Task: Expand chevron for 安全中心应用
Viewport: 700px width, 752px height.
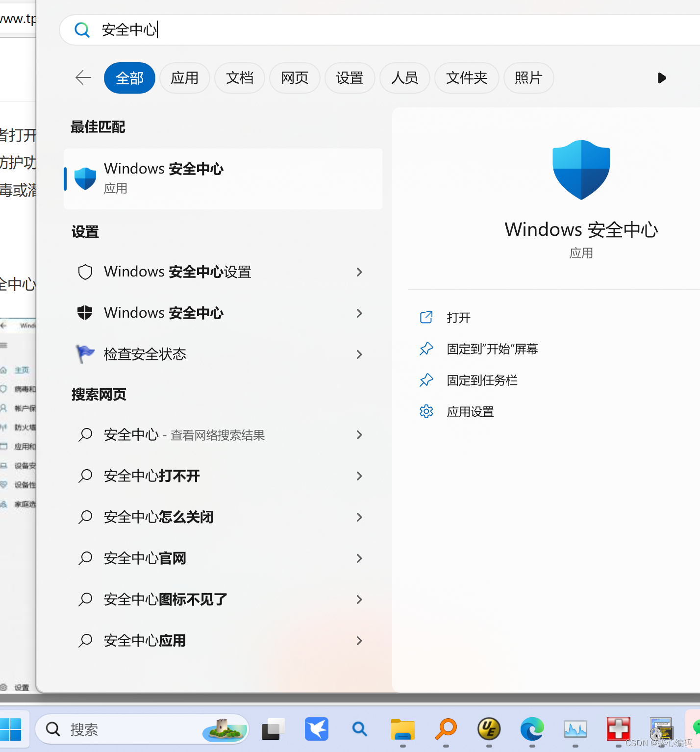Action: point(359,641)
